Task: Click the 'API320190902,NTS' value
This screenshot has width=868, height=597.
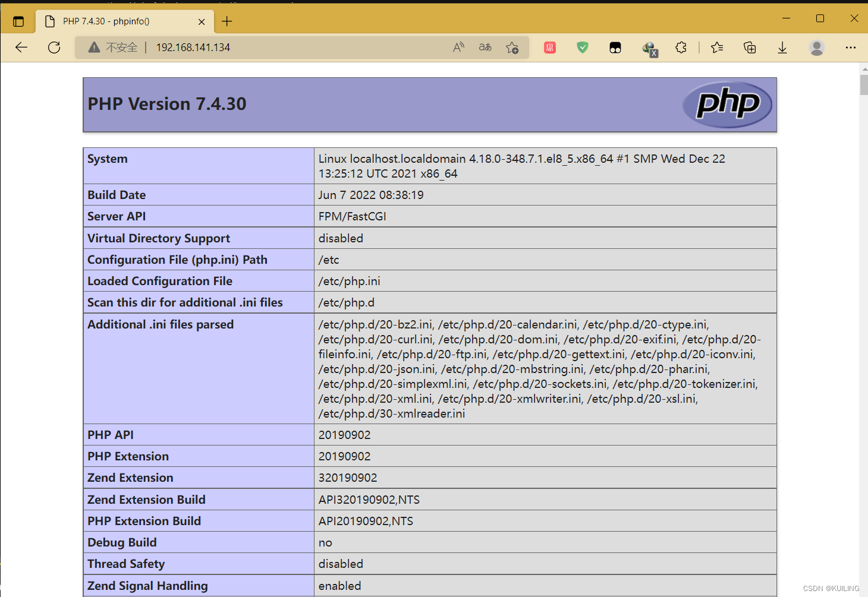Action: [x=369, y=500]
